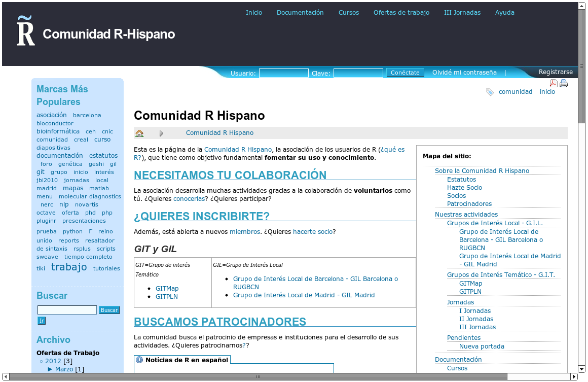588x382 pixels.
Task: Click the home icon in breadcrumb bar
Action: tap(139, 133)
